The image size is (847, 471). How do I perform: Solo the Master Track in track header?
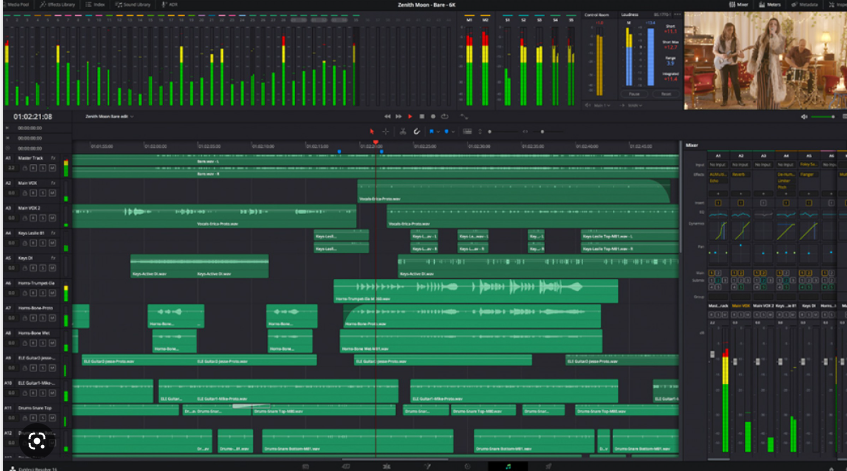point(43,168)
